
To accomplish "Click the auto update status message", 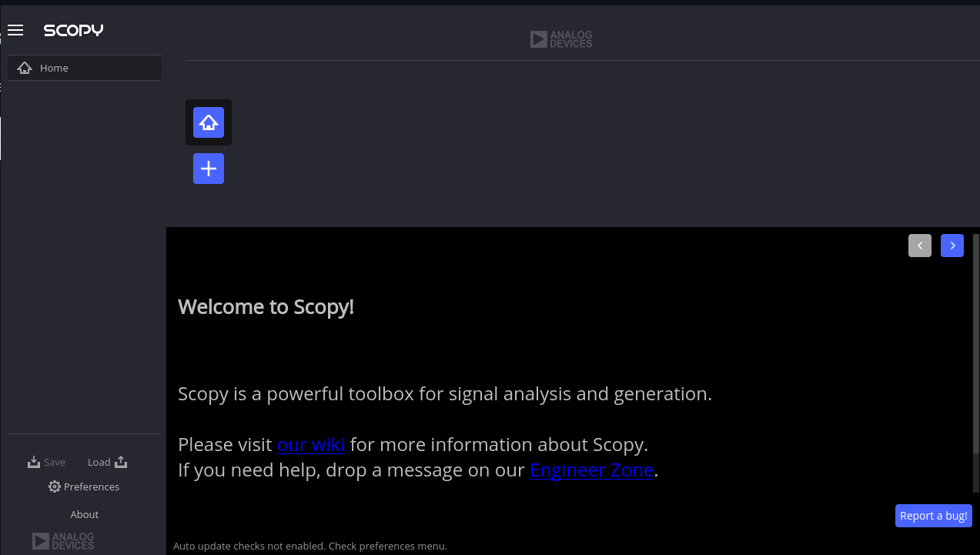I will click(x=309, y=546).
